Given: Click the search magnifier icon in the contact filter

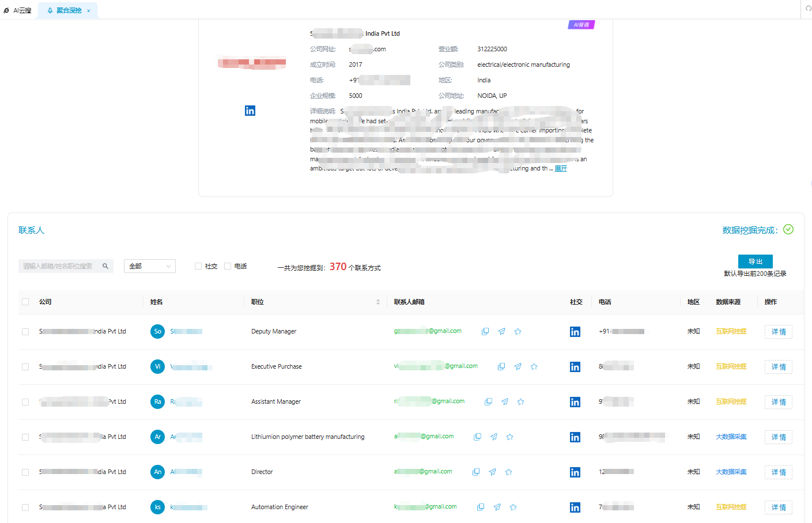Looking at the screenshot, I should (105, 266).
